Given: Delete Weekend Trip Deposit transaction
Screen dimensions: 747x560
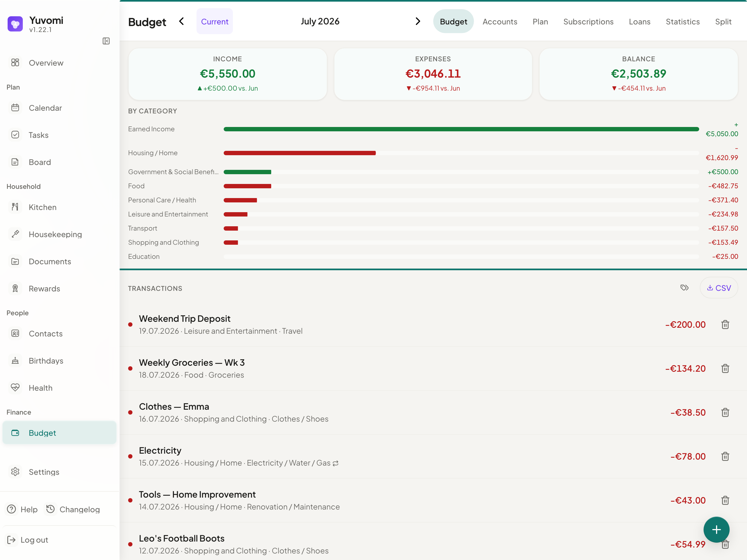Looking at the screenshot, I should tap(725, 325).
